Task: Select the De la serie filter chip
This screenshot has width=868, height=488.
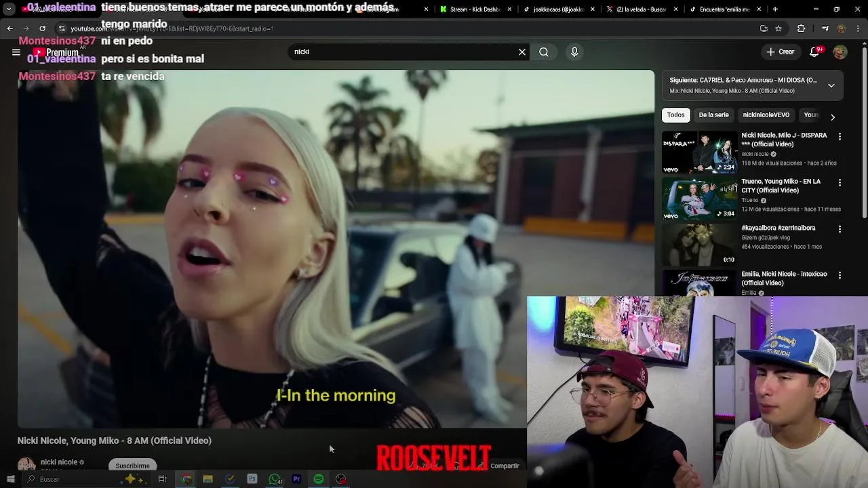Action: (713, 115)
